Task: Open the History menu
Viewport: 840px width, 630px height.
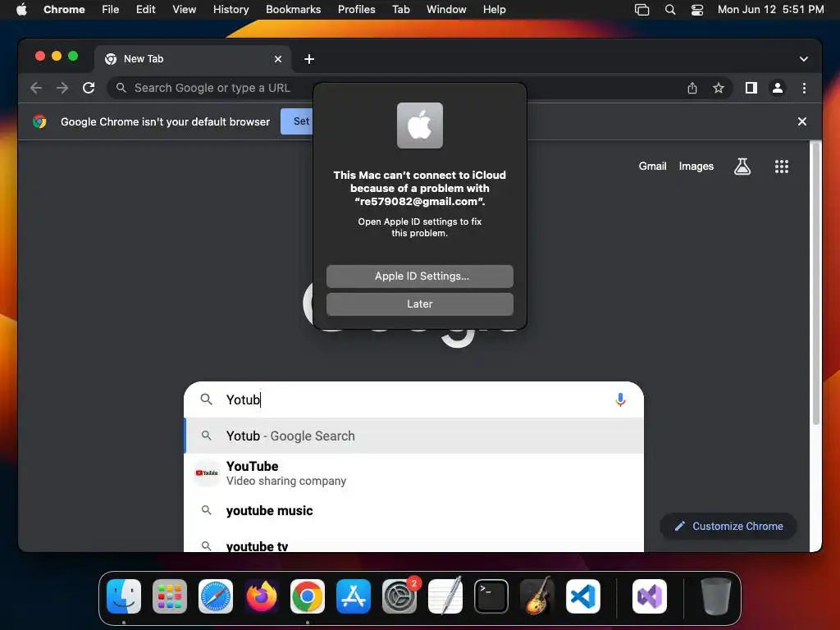Action: click(231, 10)
